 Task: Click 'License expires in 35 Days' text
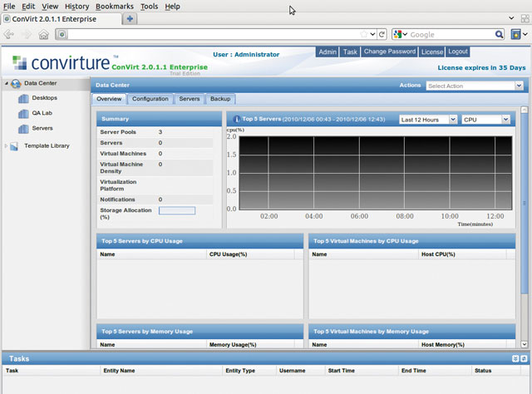click(x=481, y=67)
